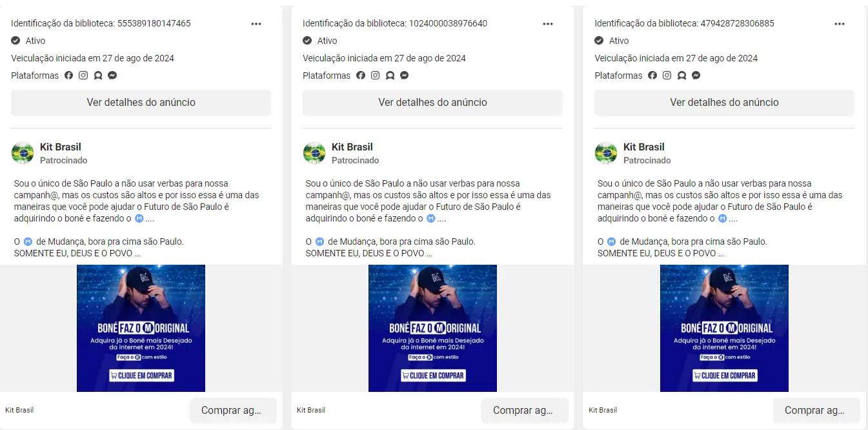This screenshot has width=868, height=430.
Task: Open Kit Brasil page name in third ad
Action: 644,147
